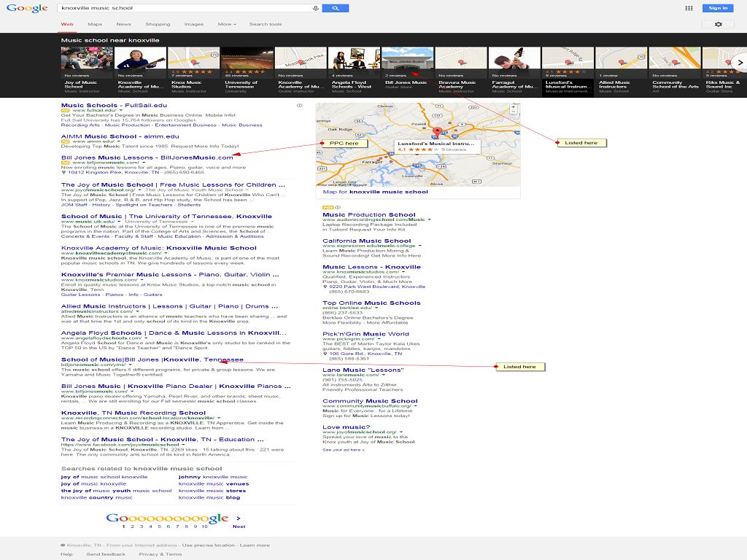
Task: Open School of Music|Bill Jones result link
Action: [x=152, y=359]
